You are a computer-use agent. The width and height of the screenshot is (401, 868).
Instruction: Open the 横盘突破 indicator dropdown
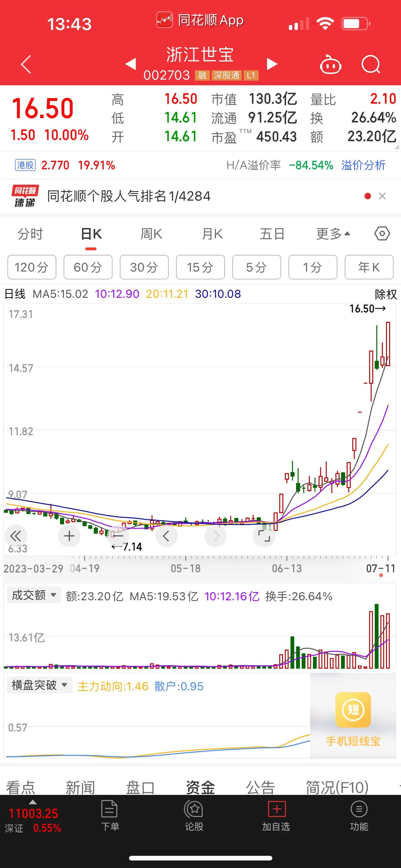[40, 685]
